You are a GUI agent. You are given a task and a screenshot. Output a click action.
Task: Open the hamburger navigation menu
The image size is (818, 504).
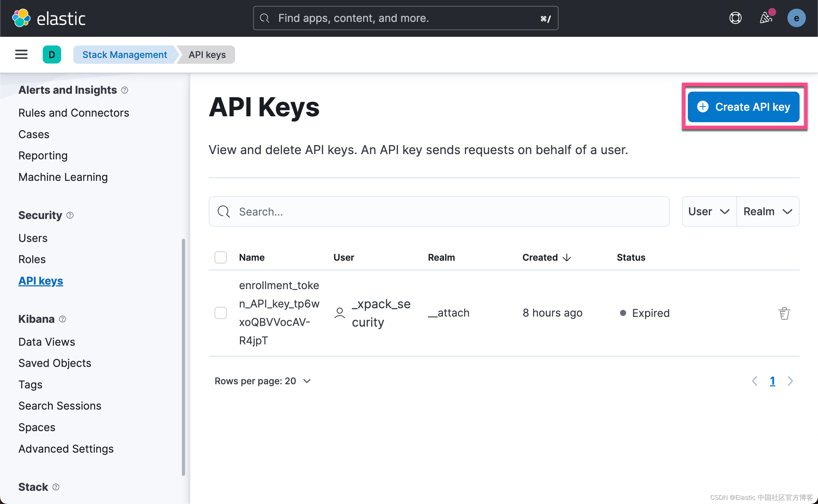[21, 54]
